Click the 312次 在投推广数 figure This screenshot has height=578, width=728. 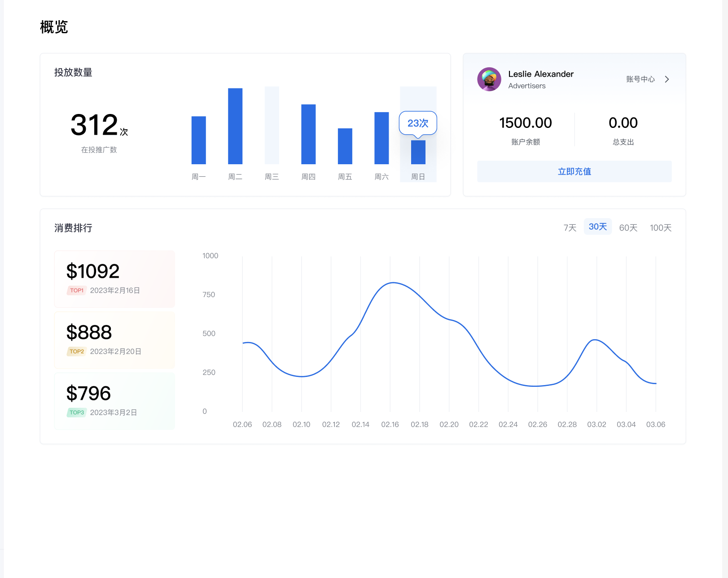(x=99, y=125)
